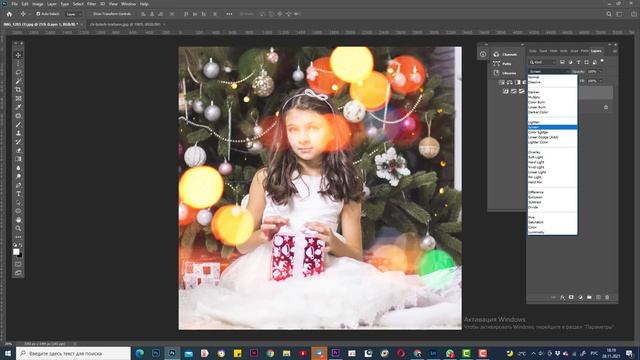
Task: Open the Kind filter dropdown
Action: coord(542,62)
